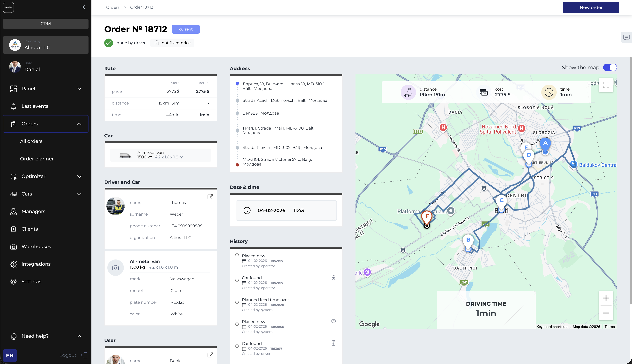Open the Altiora LLC company selector
Screen dimensions: 632x364
coord(46,45)
